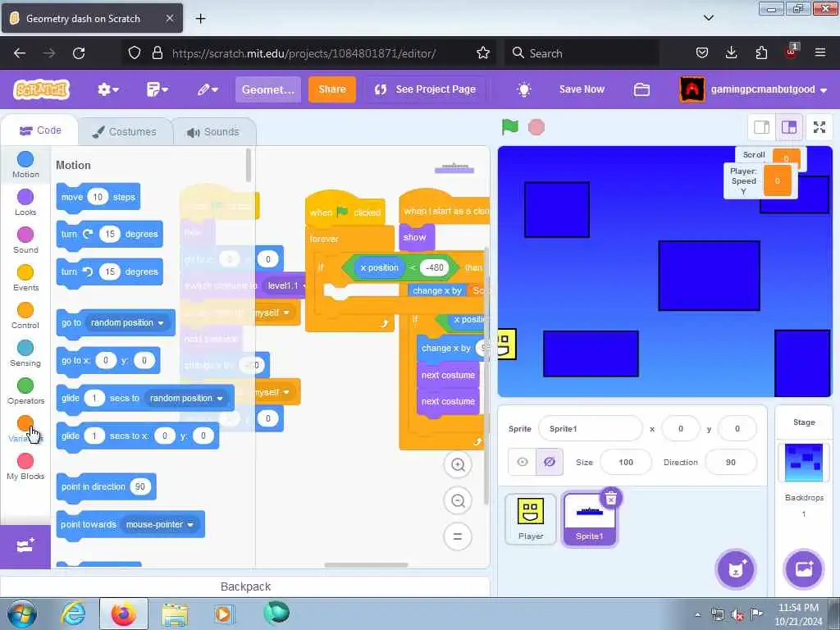Image resolution: width=840 pixels, height=630 pixels.
Task: Select the Operators block category
Action: [x=25, y=391]
